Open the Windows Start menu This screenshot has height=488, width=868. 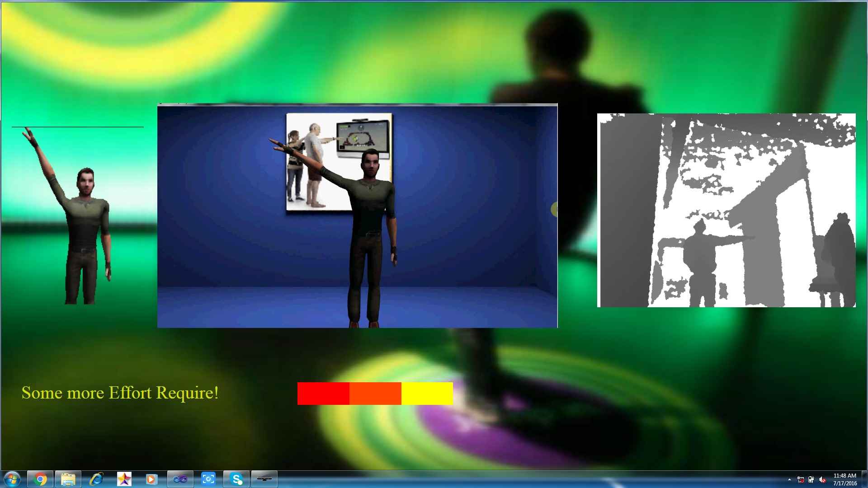[x=12, y=479]
